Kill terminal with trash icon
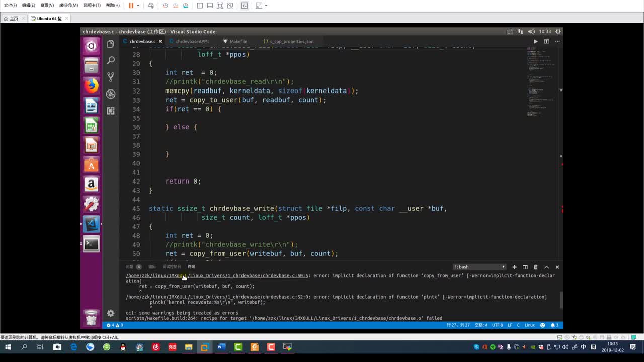The image size is (644, 362). [536, 267]
